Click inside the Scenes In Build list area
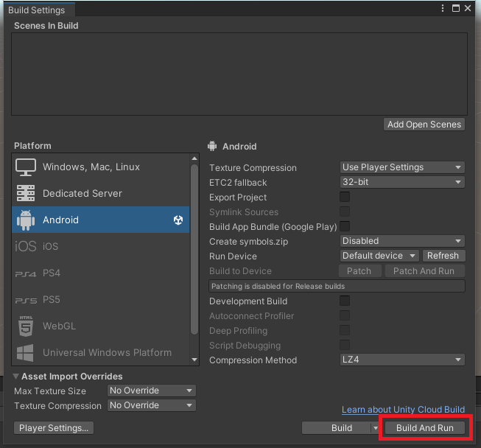 pos(239,74)
